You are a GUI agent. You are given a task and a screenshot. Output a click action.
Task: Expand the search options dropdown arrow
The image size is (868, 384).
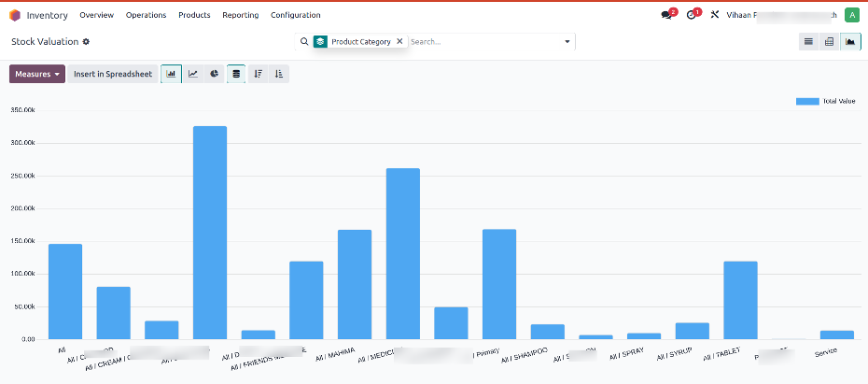pyautogui.click(x=567, y=41)
